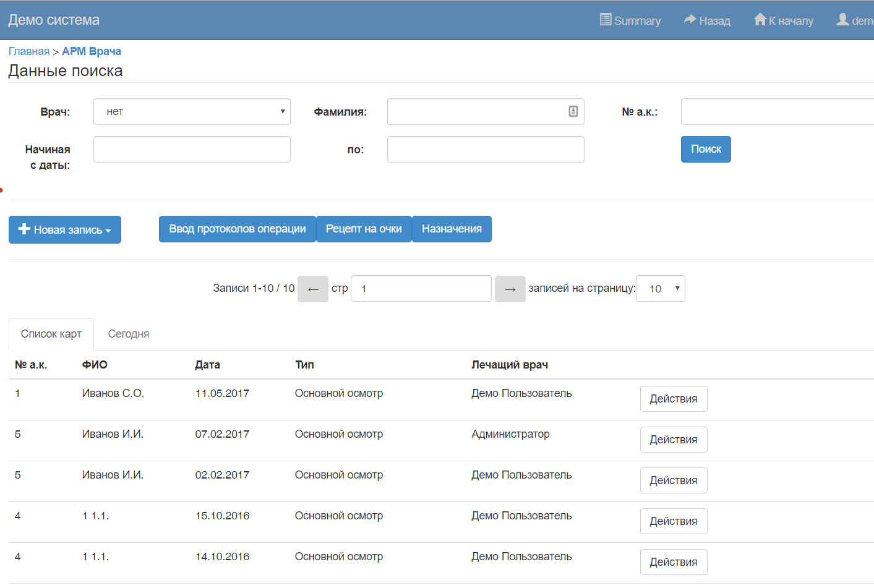Focus the Начиная с даты input field

pyautogui.click(x=192, y=150)
